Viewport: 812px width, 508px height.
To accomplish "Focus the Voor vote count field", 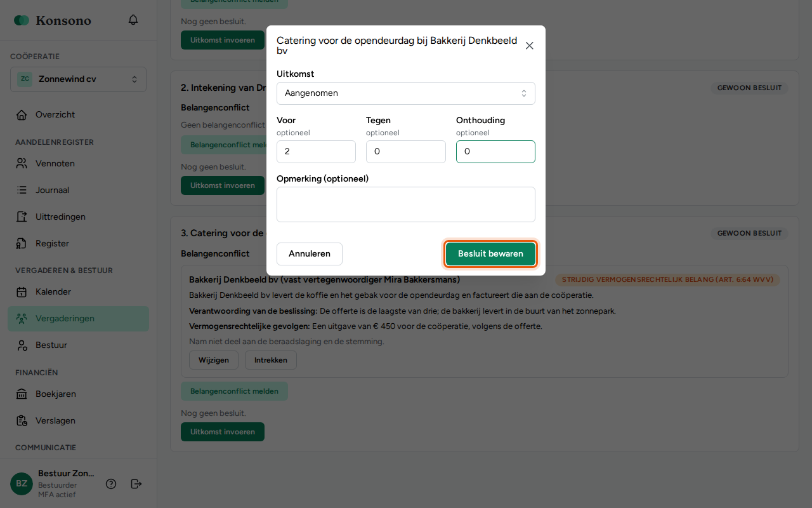I will [x=316, y=152].
